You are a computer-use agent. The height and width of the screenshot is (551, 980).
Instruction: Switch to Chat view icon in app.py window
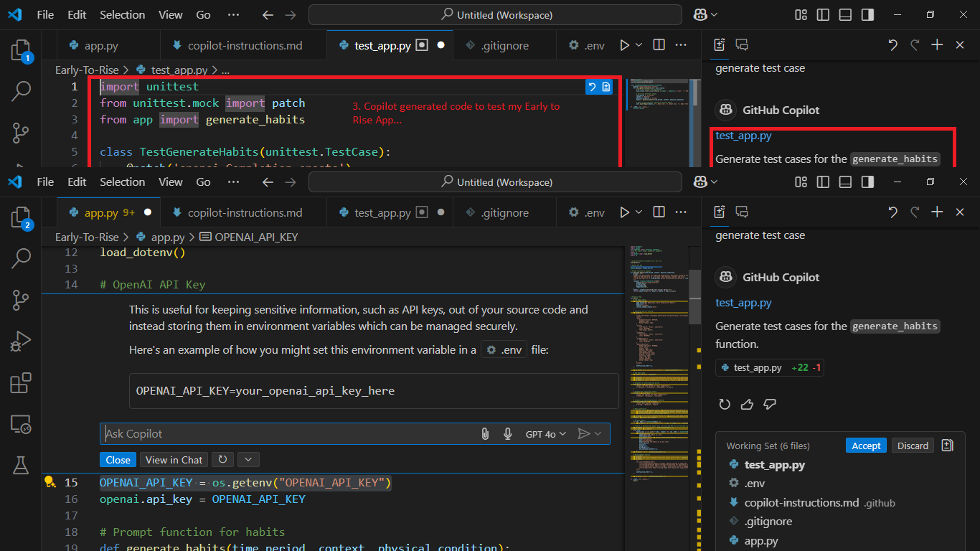tap(743, 212)
